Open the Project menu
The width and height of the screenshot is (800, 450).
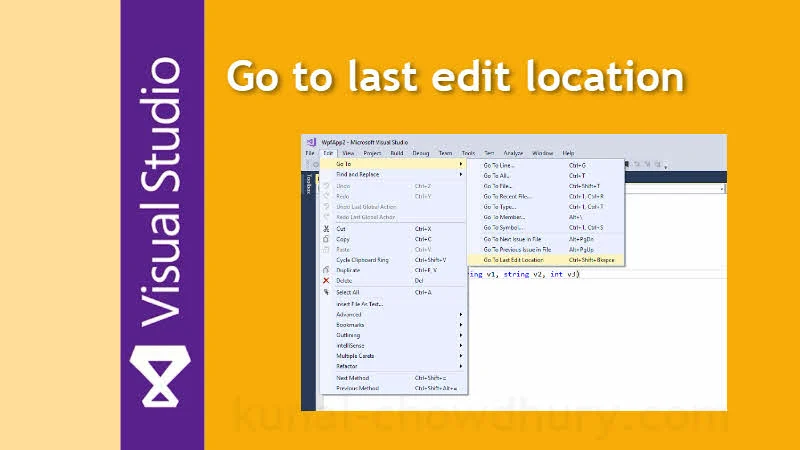(372, 153)
